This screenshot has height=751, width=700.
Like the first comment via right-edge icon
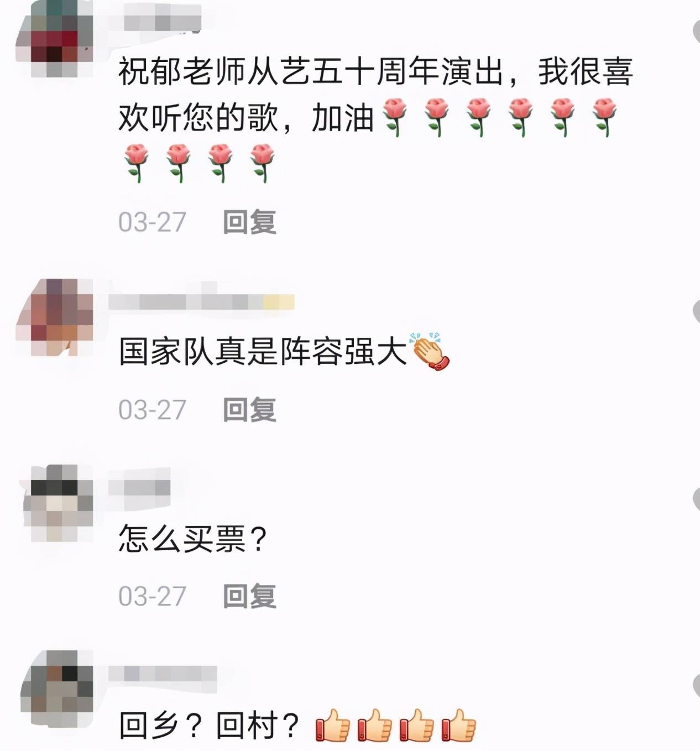[x=696, y=32]
